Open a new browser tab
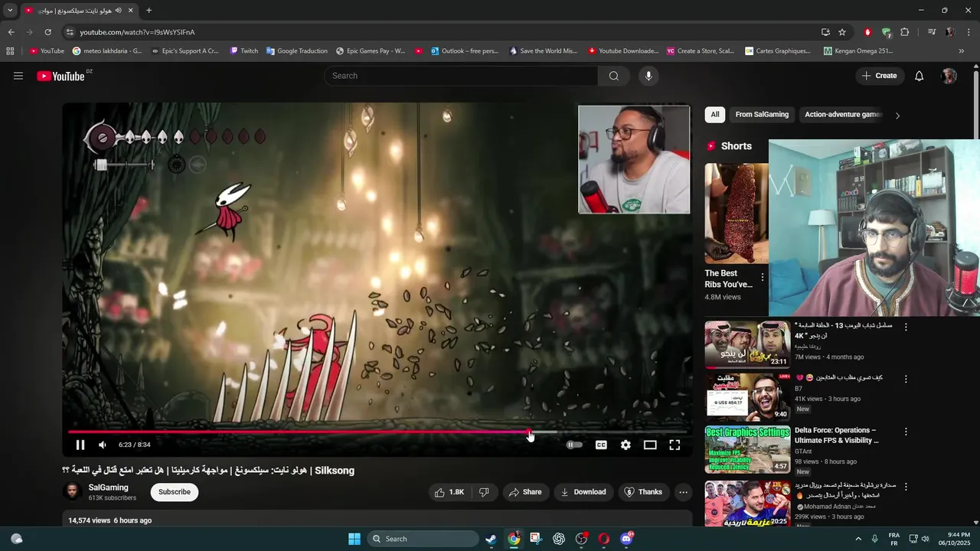Image resolution: width=980 pixels, height=551 pixels. point(149,11)
